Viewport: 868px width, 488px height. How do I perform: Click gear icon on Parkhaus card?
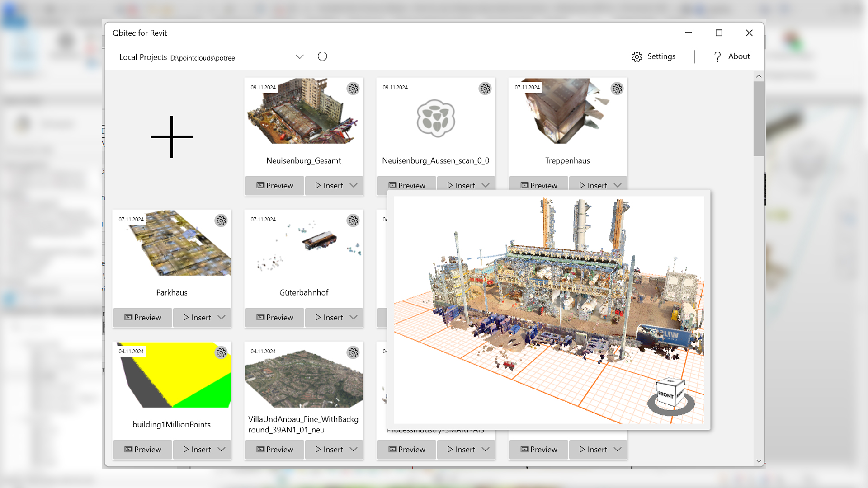click(221, 221)
